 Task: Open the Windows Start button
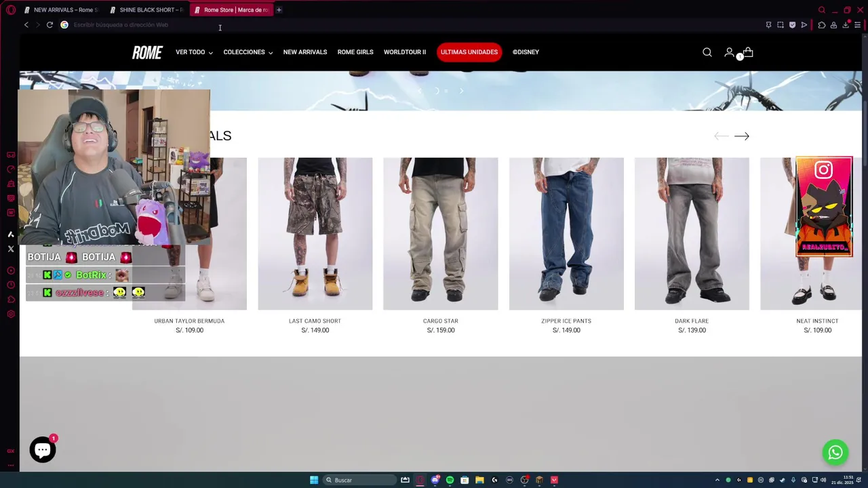314,480
